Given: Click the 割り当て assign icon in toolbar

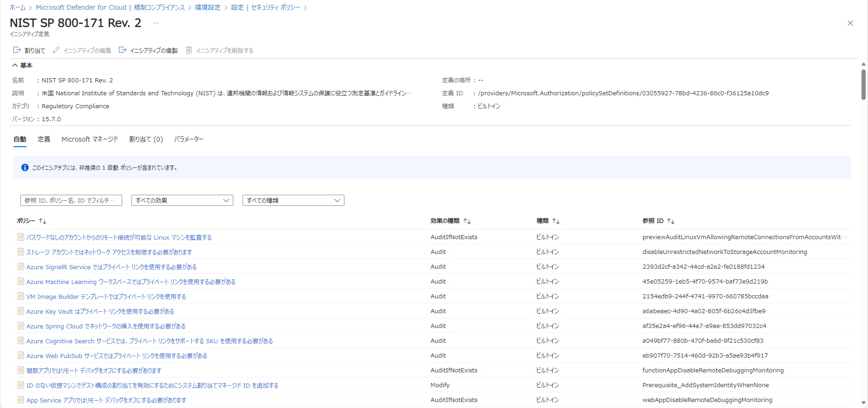Looking at the screenshot, I should pos(17,50).
